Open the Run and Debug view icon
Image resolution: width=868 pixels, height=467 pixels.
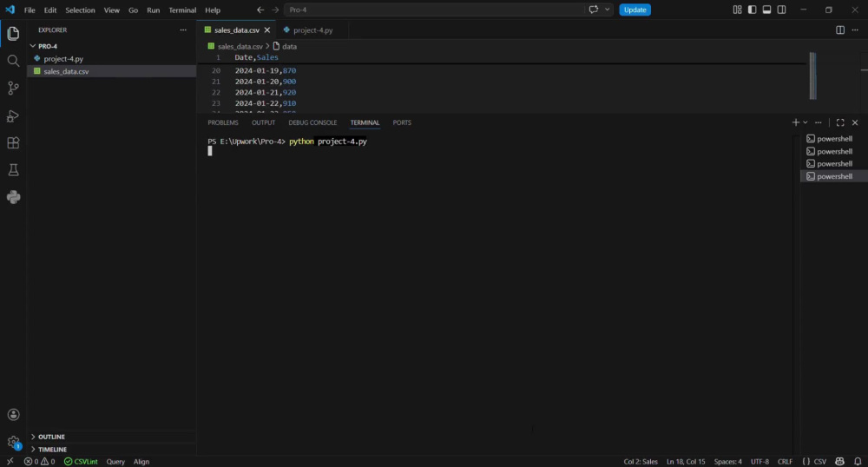coord(13,115)
